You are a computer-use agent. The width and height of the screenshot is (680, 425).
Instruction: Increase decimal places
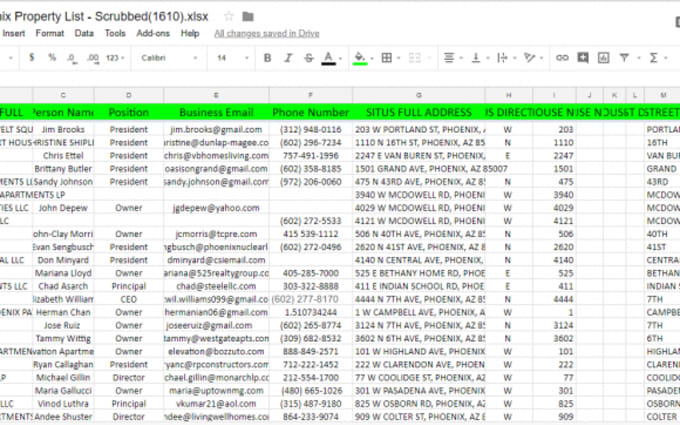coord(93,58)
